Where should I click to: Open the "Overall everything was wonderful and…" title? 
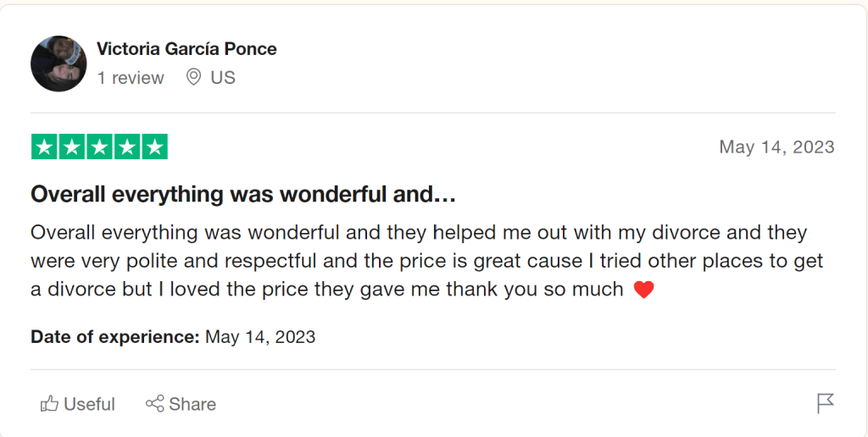pyautogui.click(x=243, y=195)
